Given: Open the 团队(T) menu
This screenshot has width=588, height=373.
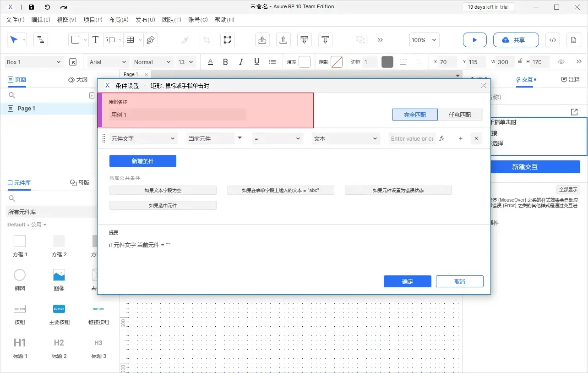Looking at the screenshot, I should point(172,19).
